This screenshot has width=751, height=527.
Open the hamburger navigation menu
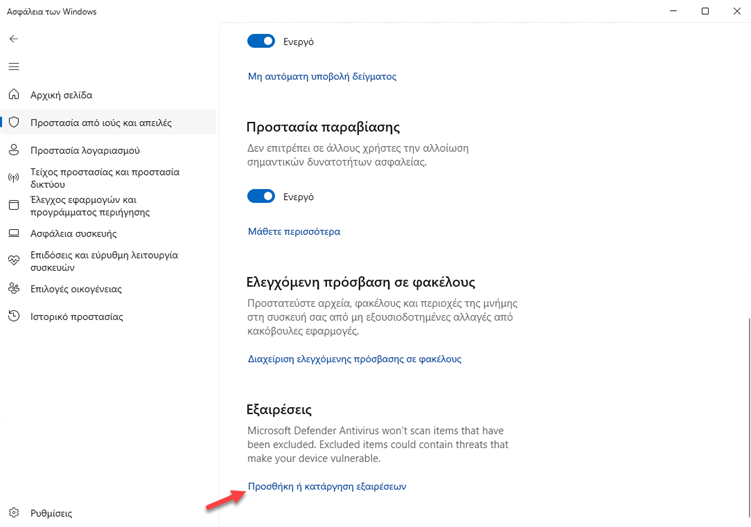[x=14, y=67]
